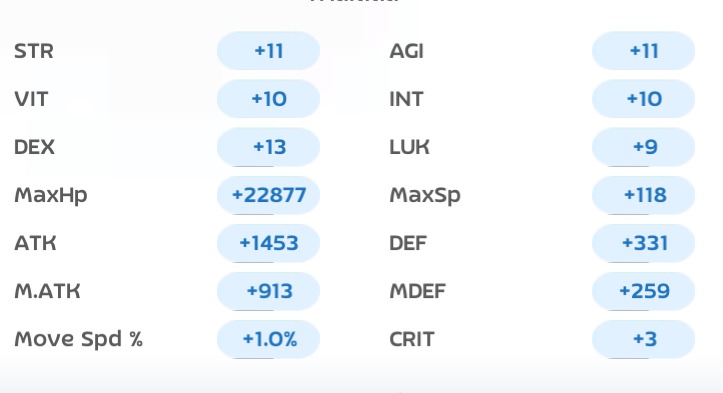
Task: Click the MaxHp stat label
Action: tap(51, 196)
